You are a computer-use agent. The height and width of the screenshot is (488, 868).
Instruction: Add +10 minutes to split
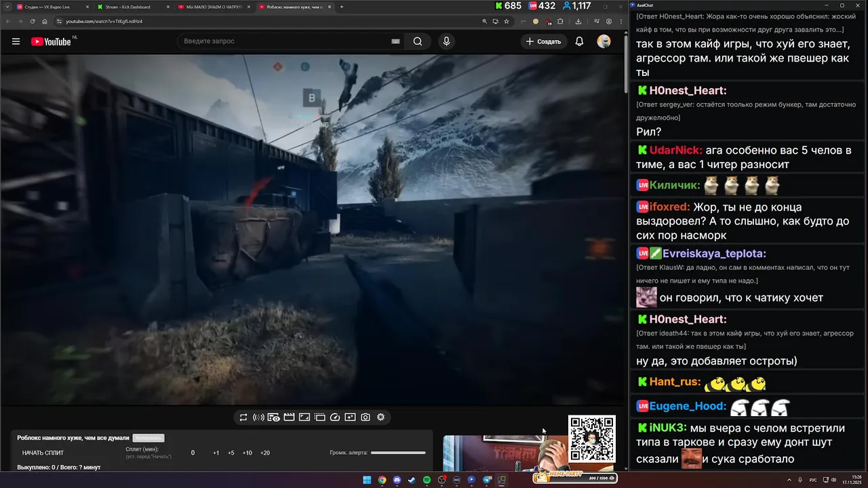247,453
